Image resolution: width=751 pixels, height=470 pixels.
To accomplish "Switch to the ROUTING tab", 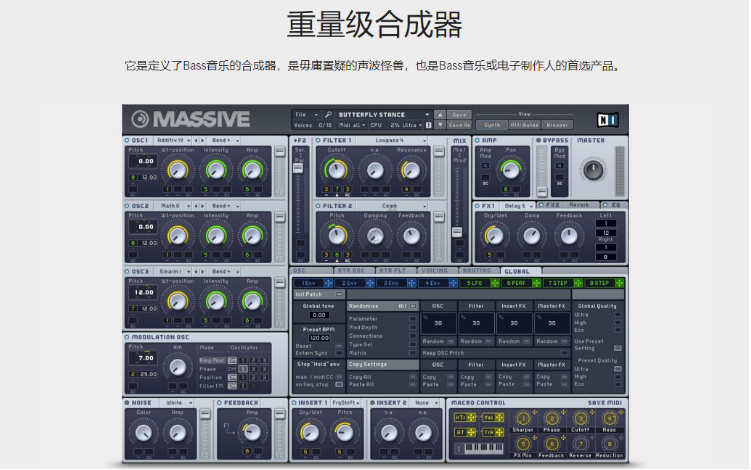I will coord(477,271).
